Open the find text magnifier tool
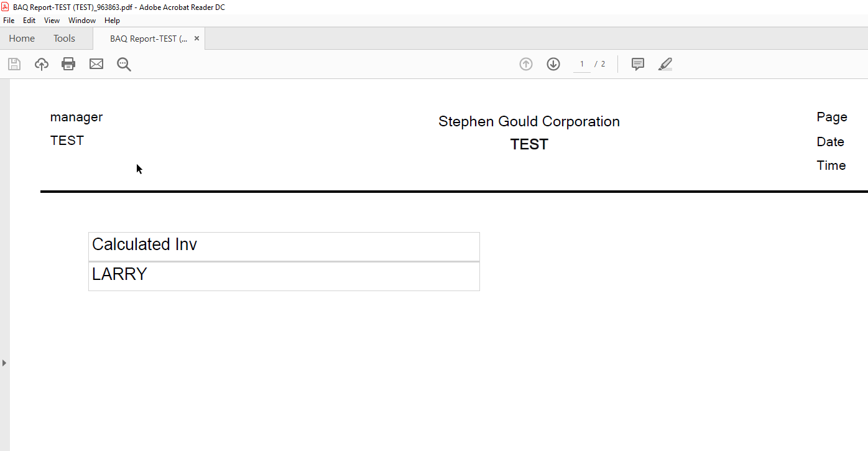 tap(124, 64)
